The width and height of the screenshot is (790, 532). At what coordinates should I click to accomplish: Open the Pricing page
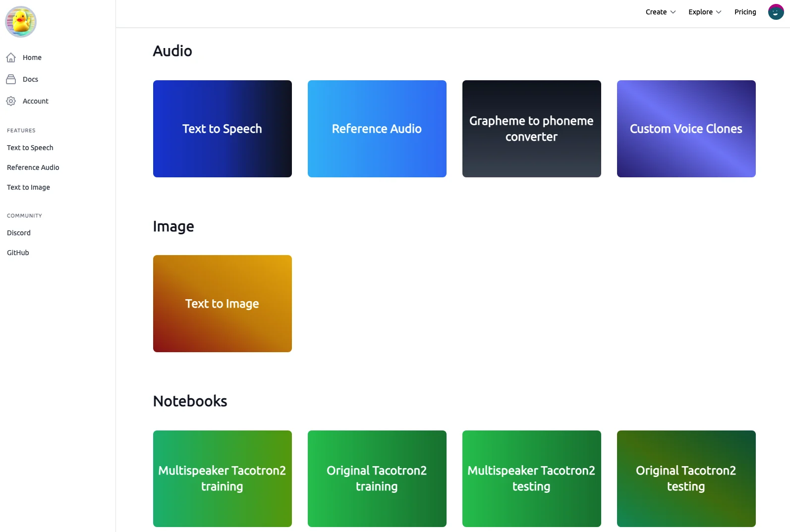(x=745, y=12)
